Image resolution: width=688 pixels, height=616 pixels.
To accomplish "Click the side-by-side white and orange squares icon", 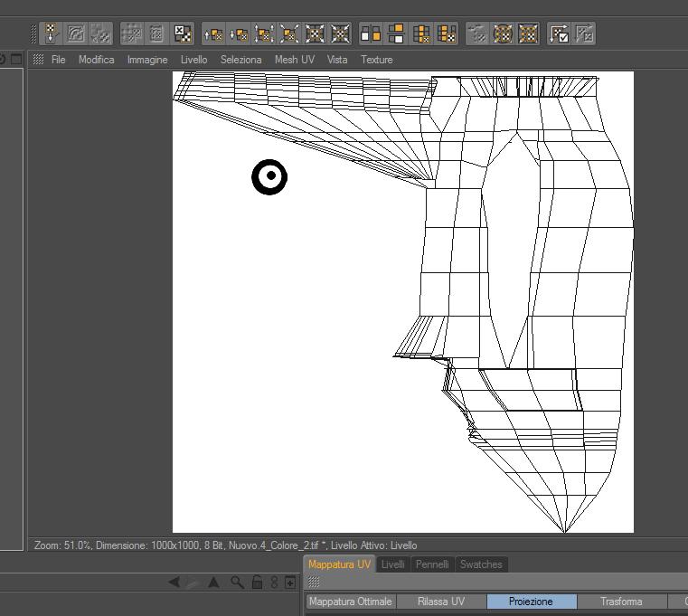I will point(371,33).
